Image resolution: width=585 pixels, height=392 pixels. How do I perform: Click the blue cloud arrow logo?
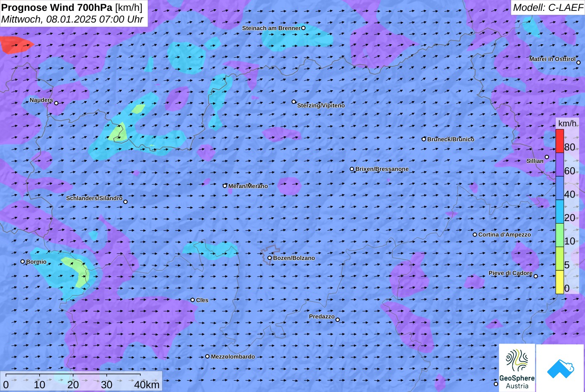click(x=560, y=368)
